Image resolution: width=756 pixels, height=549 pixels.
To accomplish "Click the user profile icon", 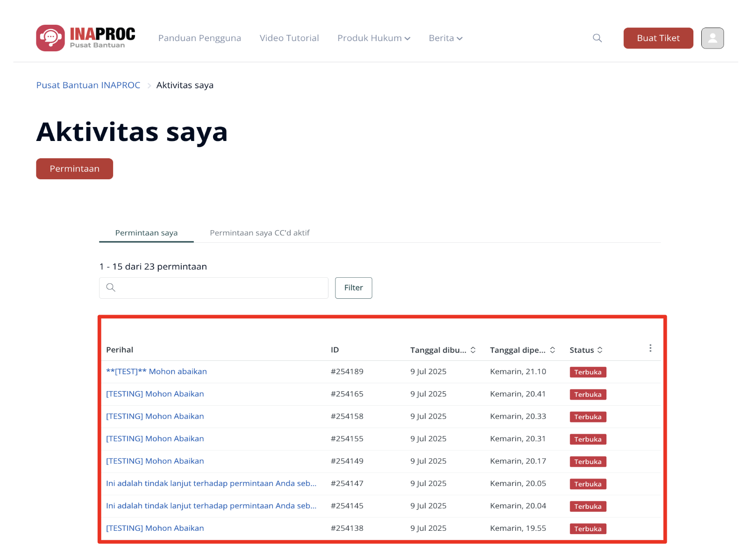I will tap(712, 38).
